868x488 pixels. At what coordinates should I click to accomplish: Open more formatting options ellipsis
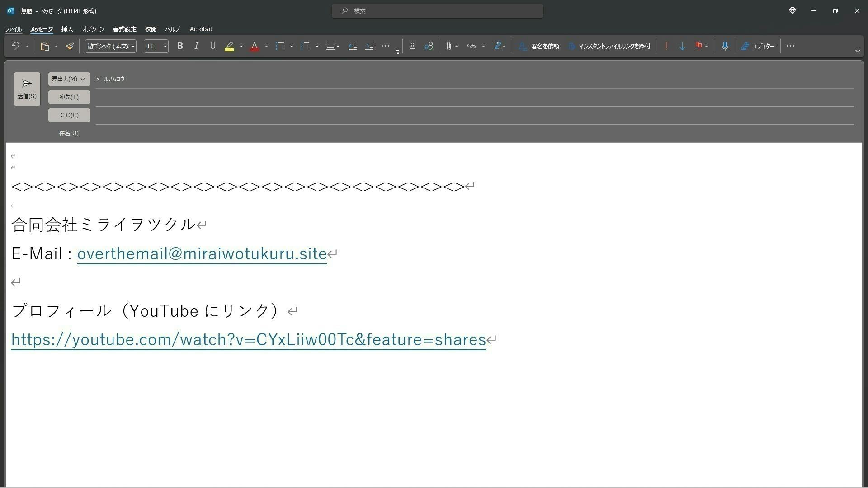point(385,46)
